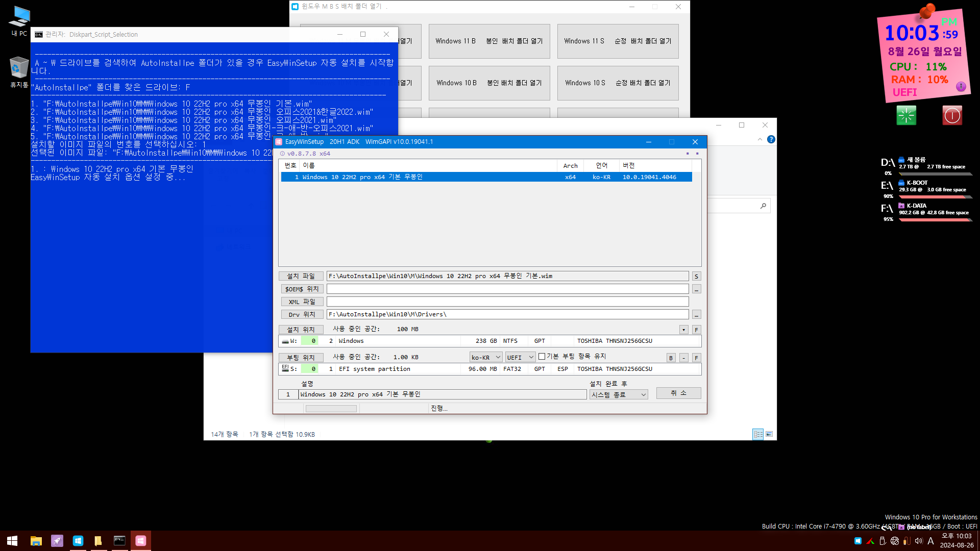Open Windows 11 S 순정 배치 폴더 열기
The height and width of the screenshot is (551, 980).
coord(618,41)
